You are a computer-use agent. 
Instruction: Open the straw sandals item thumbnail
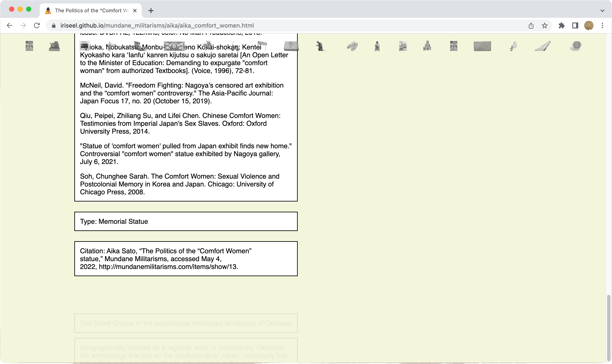click(352, 46)
